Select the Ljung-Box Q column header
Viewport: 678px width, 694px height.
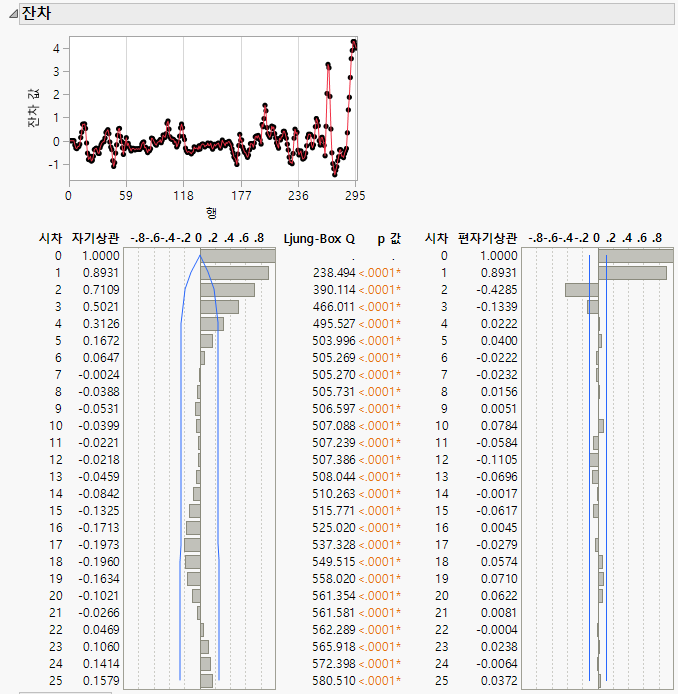coord(319,239)
